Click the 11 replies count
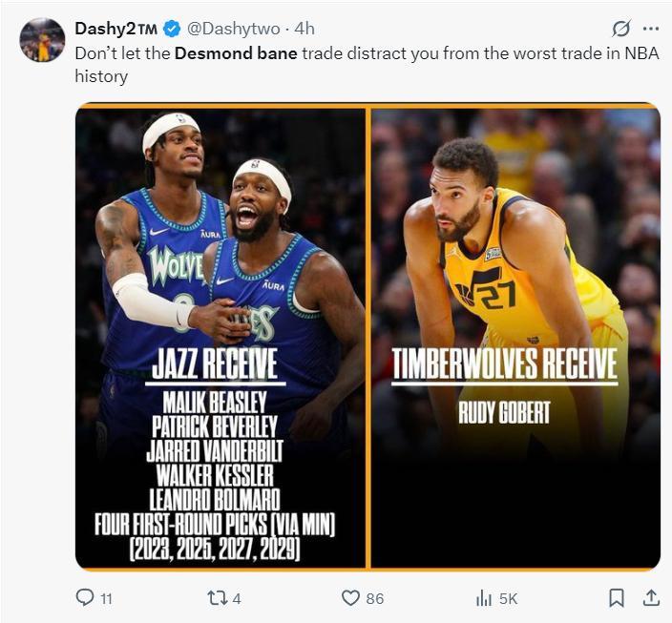This screenshot has width=672, height=623. [x=106, y=598]
